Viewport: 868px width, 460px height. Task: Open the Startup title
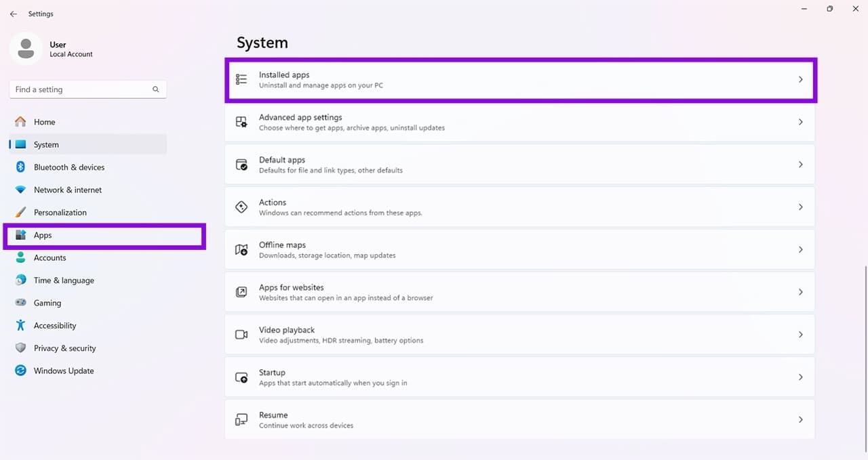pos(272,373)
